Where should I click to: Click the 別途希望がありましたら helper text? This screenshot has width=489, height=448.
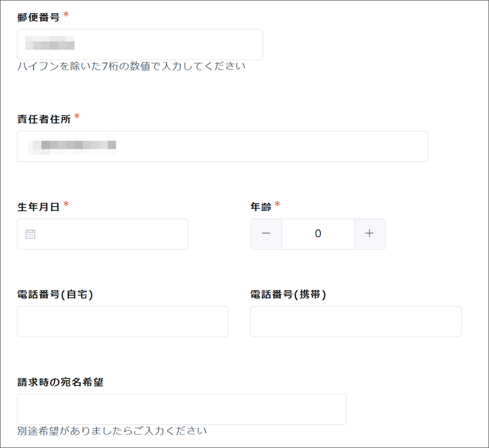point(112,431)
